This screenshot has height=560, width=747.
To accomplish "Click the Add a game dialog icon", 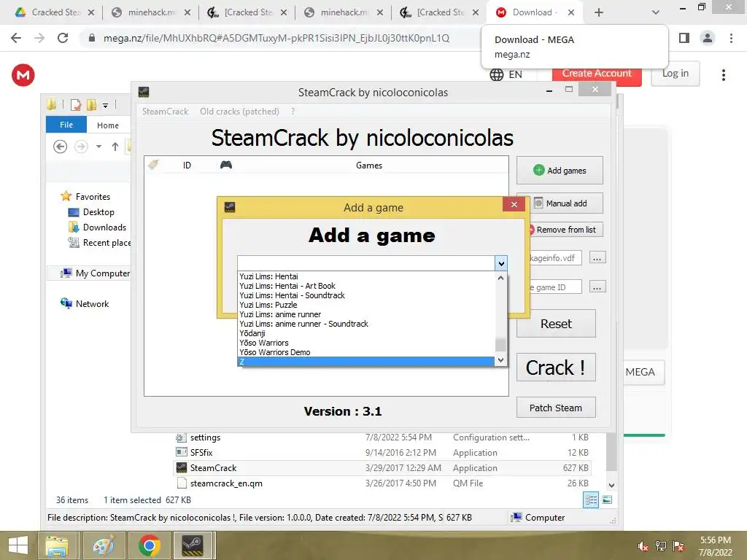I will point(230,207).
